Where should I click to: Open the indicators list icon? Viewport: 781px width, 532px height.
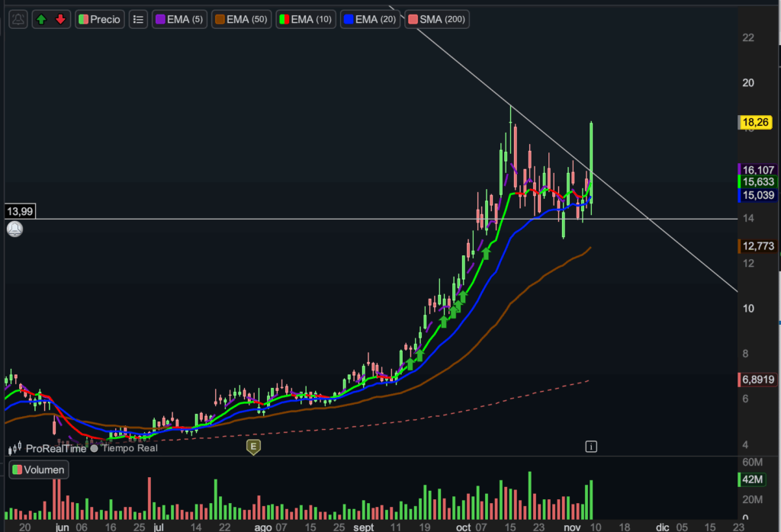(138, 19)
